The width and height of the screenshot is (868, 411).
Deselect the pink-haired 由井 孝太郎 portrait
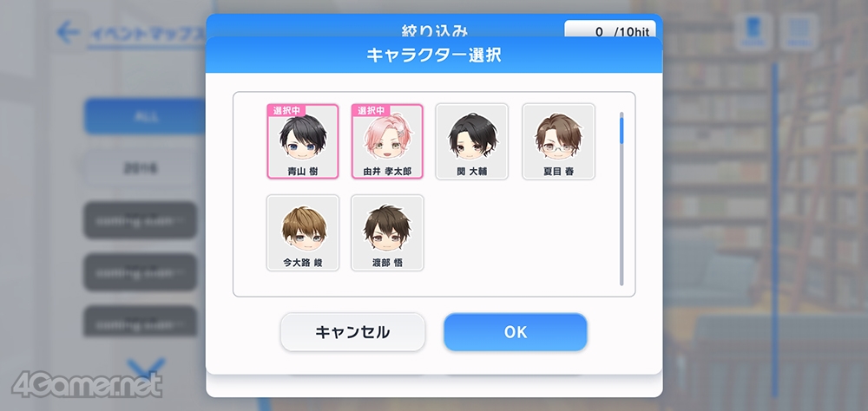click(x=387, y=141)
